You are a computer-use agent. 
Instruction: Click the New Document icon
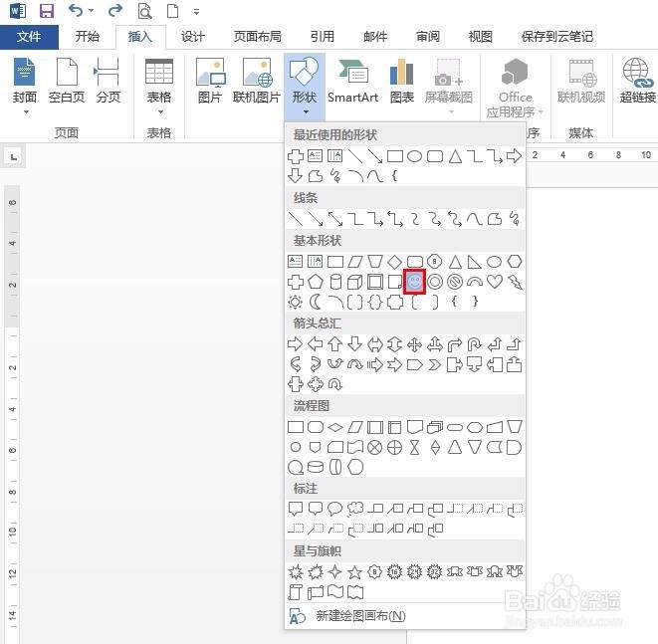172,11
